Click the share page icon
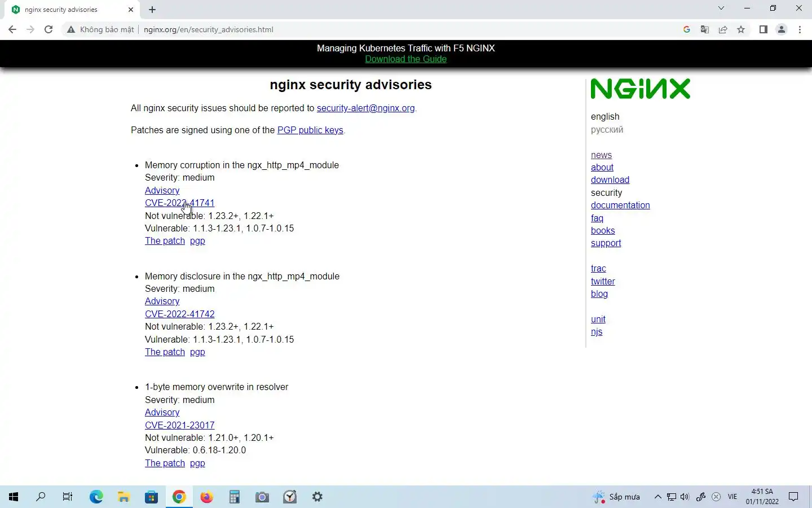This screenshot has height=508, width=812. coord(723,29)
